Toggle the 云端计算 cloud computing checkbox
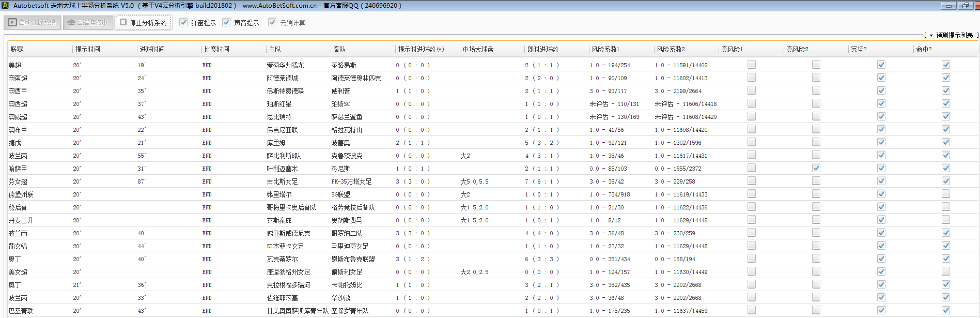Screen dimensions: 980x318 (272, 22)
